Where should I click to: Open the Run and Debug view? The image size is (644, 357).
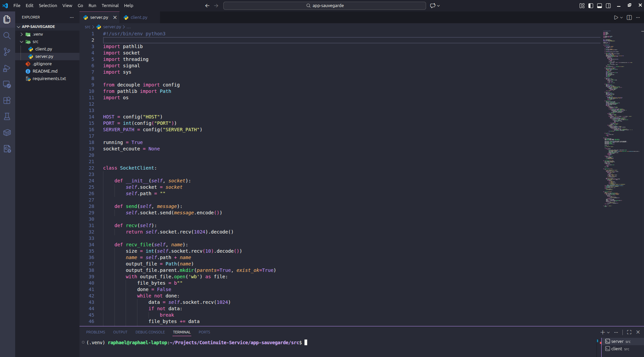7,68
